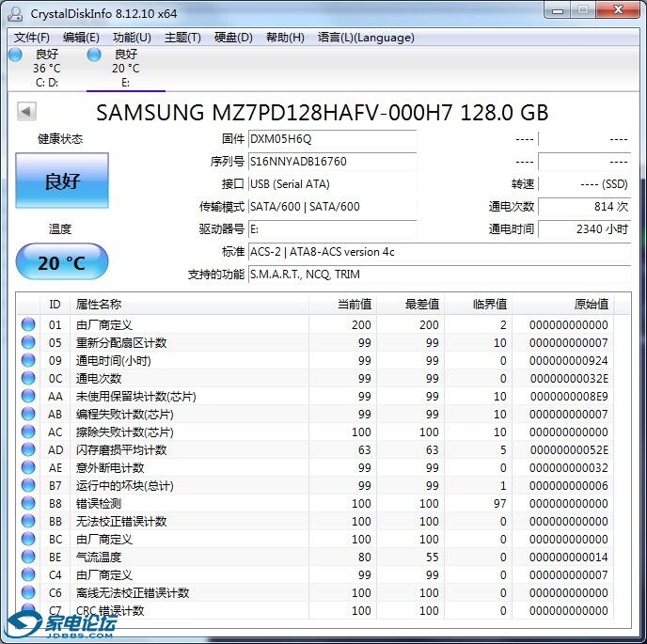Click the status icon for 意外断电计数
The height and width of the screenshot is (644, 647).
click(28, 467)
